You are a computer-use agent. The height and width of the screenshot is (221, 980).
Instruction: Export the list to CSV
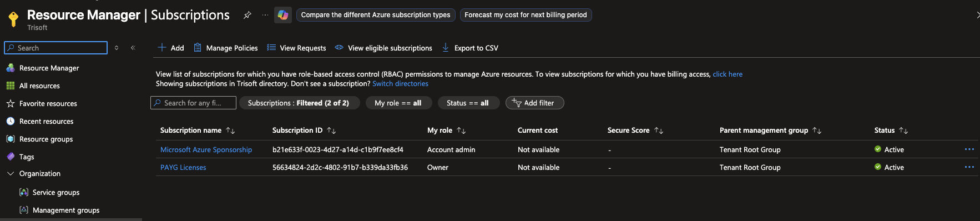point(470,48)
